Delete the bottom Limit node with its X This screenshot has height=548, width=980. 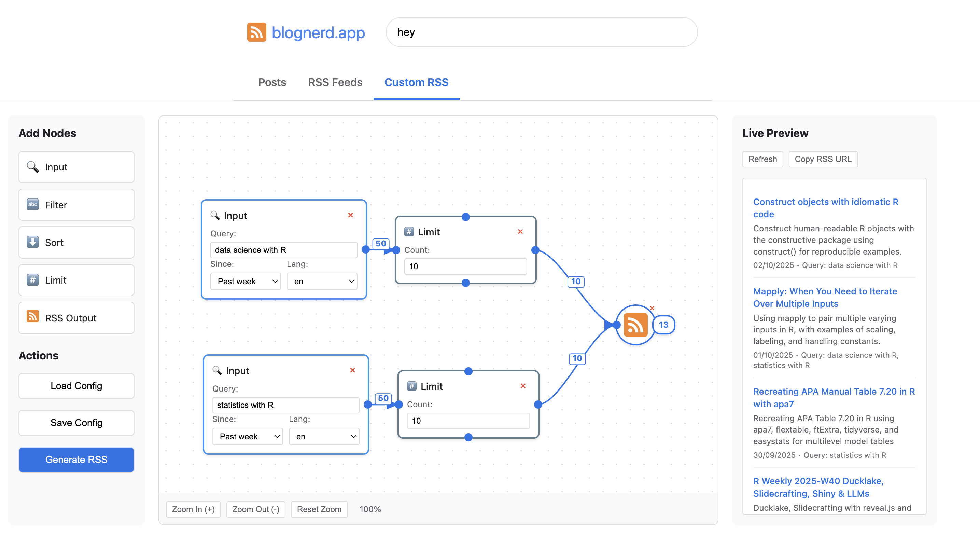(x=523, y=386)
